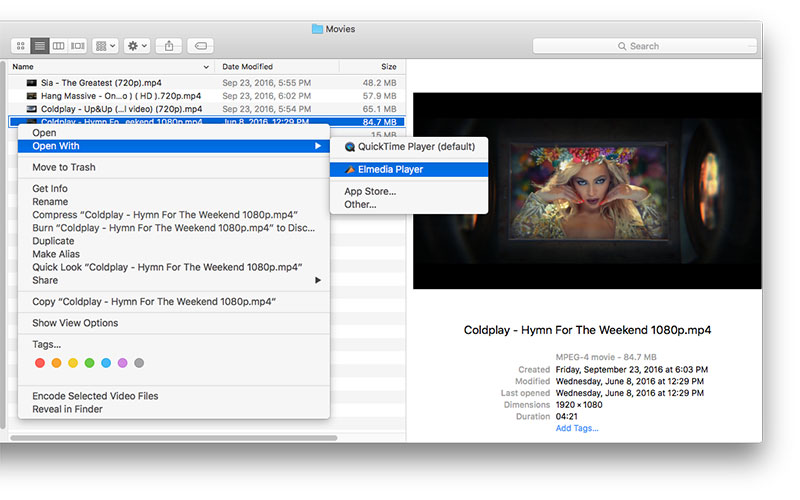Apply the orange tag color
The height and width of the screenshot is (500, 800).
(x=57, y=363)
